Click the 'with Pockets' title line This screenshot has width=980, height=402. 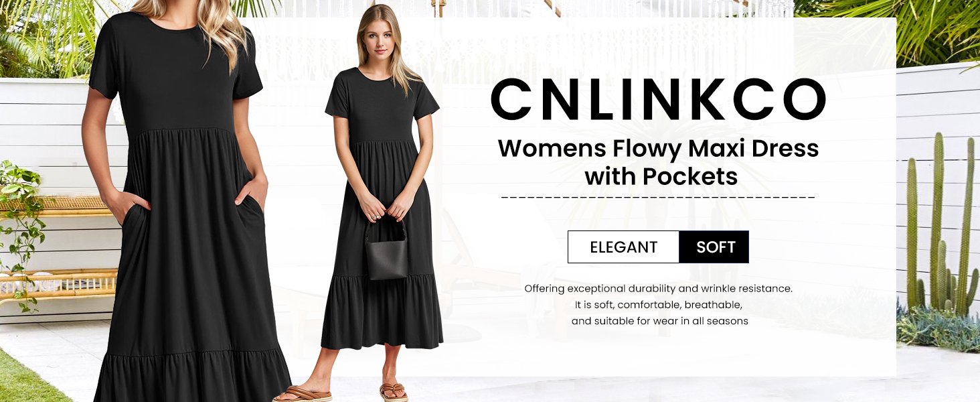[x=661, y=176]
